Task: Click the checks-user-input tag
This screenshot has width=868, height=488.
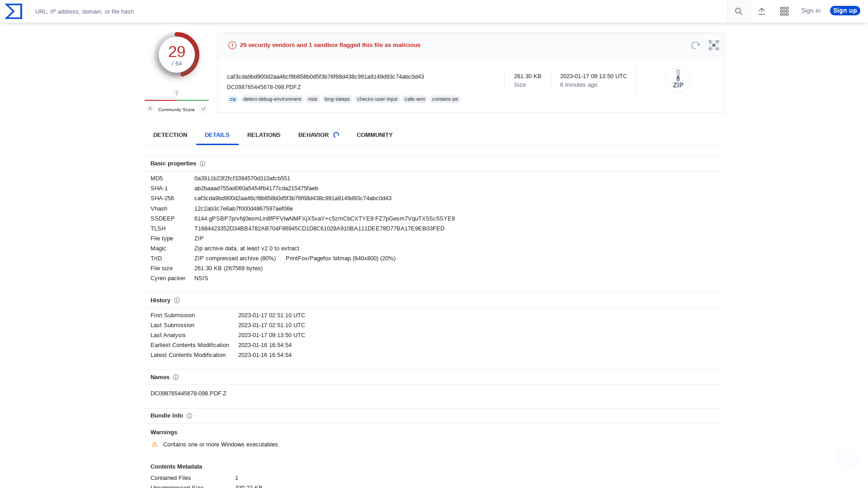Action: tap(377, 99)
